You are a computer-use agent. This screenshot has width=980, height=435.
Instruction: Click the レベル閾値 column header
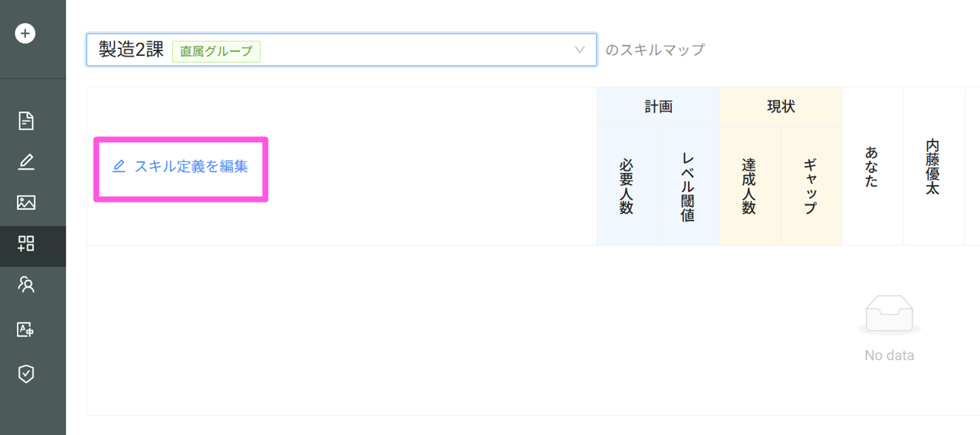click(x=688, y=186)
